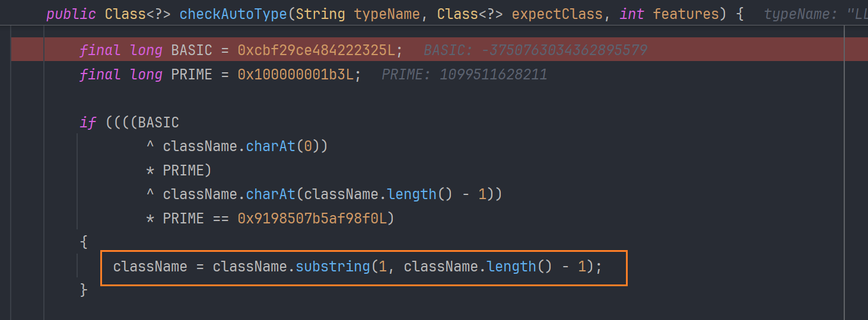Click the hex value 0xcbf29ce484222325L
Screen dimensions: 868x320
pos(317,50)
